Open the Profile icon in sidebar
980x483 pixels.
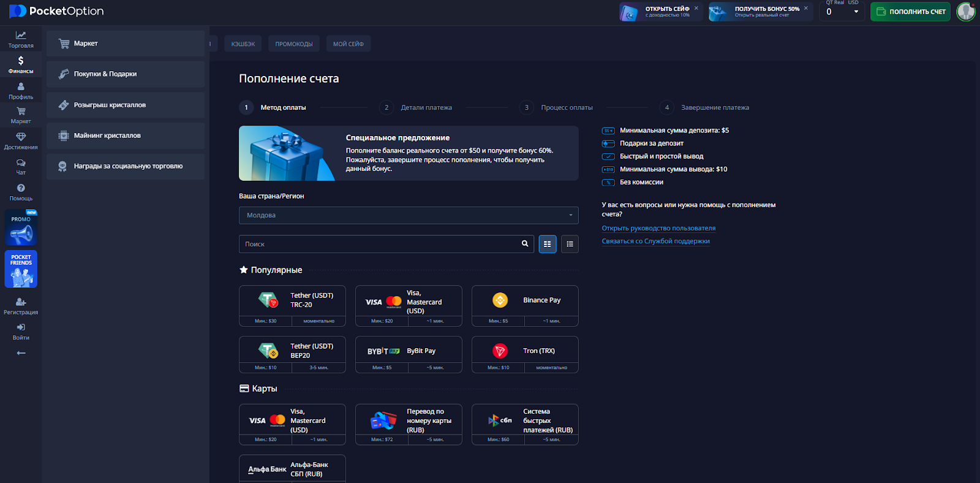[21, 90]
